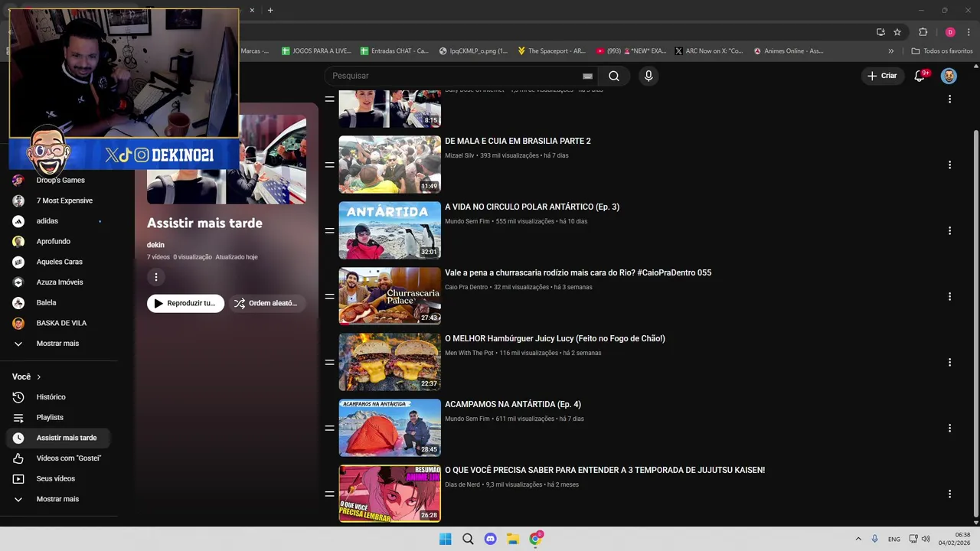Open options for JUJUTSU KAISEN video

pos(949,494)
